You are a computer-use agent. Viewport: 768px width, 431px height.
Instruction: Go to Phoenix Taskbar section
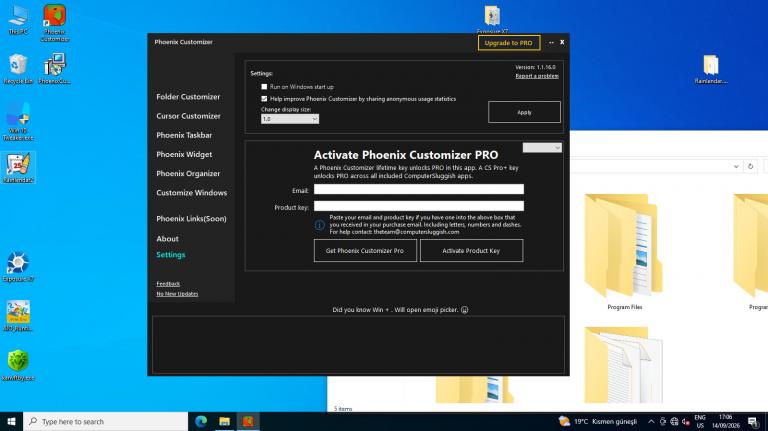click(x=184, y=135)
